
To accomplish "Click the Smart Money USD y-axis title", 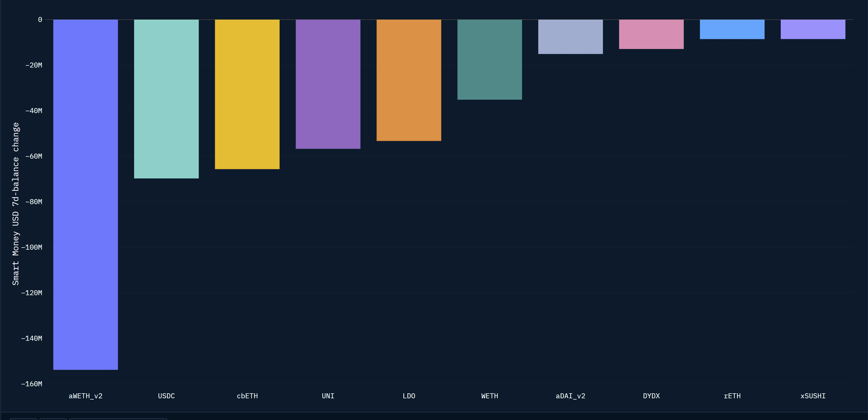I will pos(15,204).
